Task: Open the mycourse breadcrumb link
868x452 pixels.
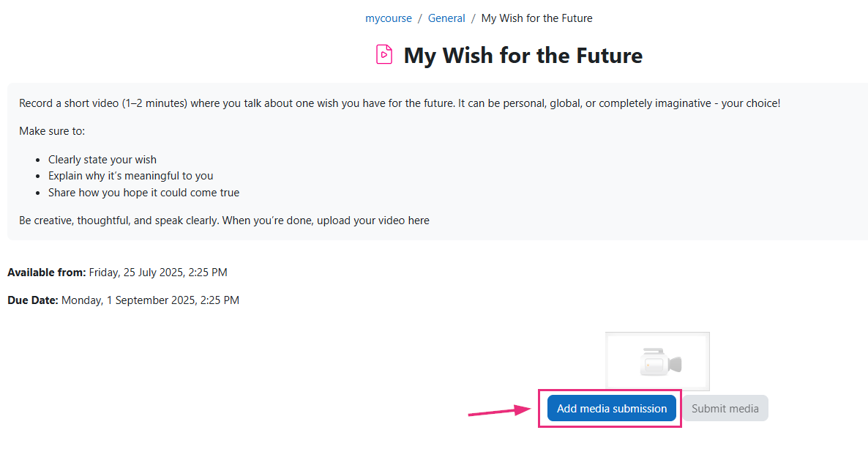Action: click(x=389, y=18)
